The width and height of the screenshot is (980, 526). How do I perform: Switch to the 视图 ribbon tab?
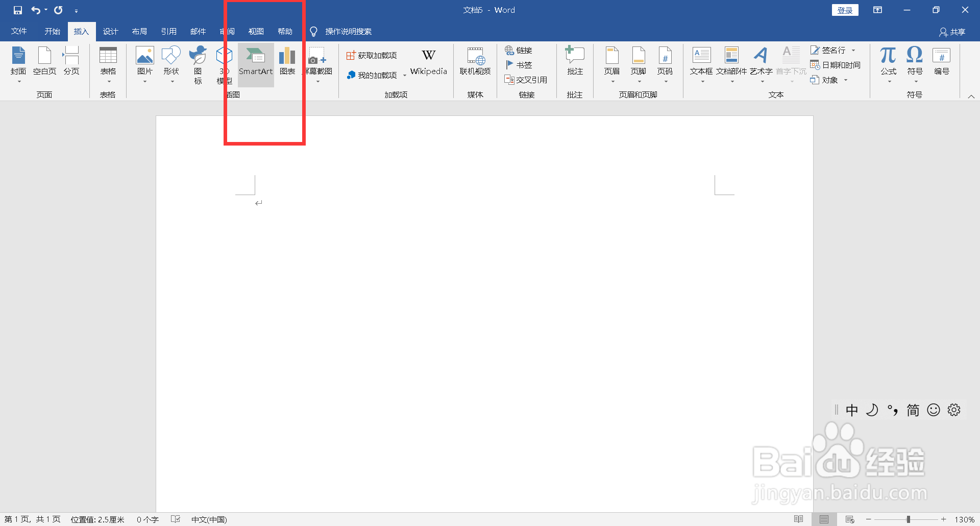click(256, 32)
